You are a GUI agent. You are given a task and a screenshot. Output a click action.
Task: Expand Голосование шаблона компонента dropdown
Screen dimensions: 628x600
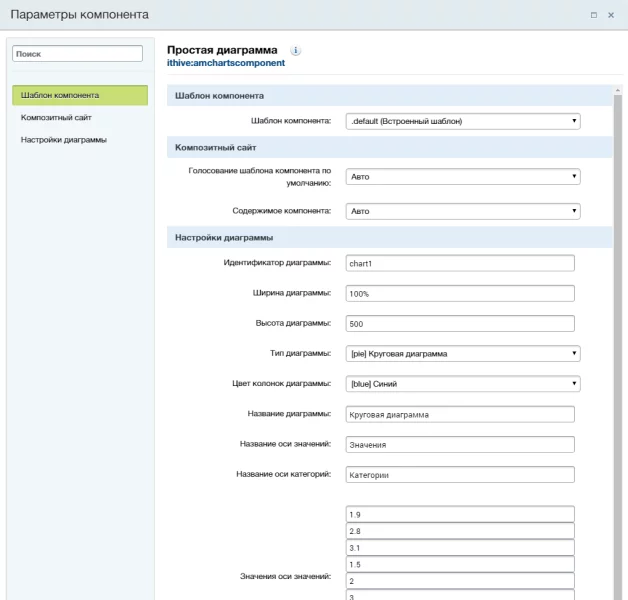462,176
